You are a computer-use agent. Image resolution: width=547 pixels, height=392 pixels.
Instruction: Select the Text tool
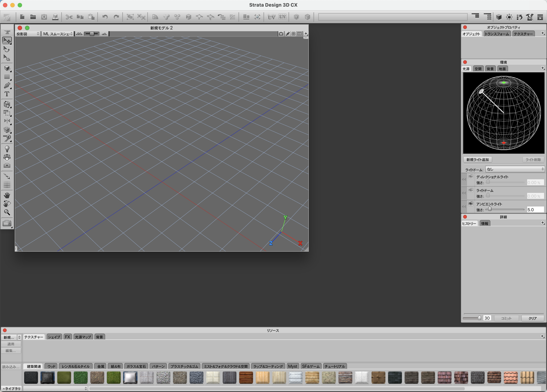point(7,94)
